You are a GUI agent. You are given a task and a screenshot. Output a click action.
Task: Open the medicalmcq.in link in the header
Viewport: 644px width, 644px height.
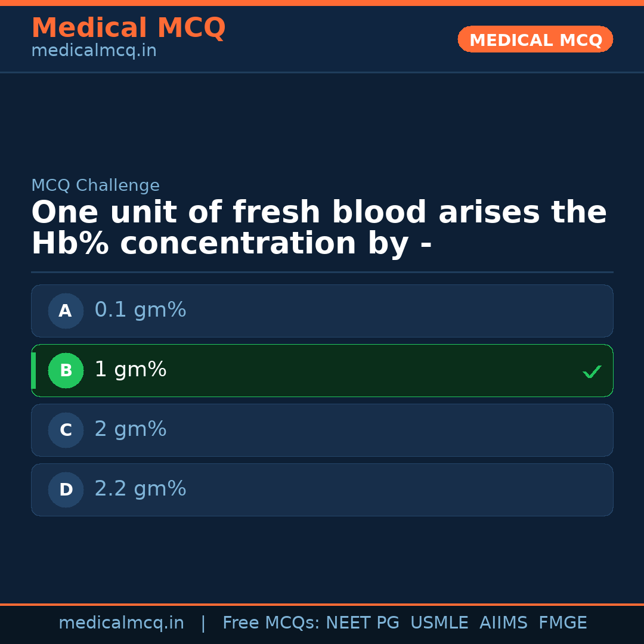click(x=94, y=51)
